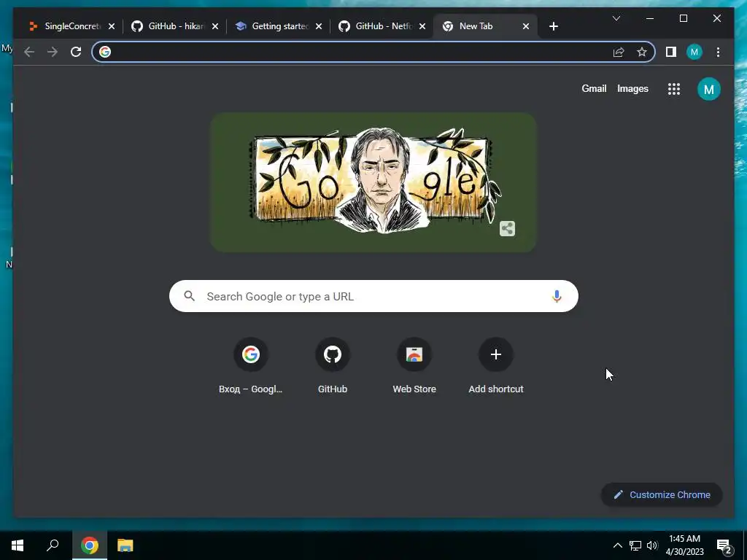
Task: Open the Chrome three-dot menu
Action: point(718,52)
